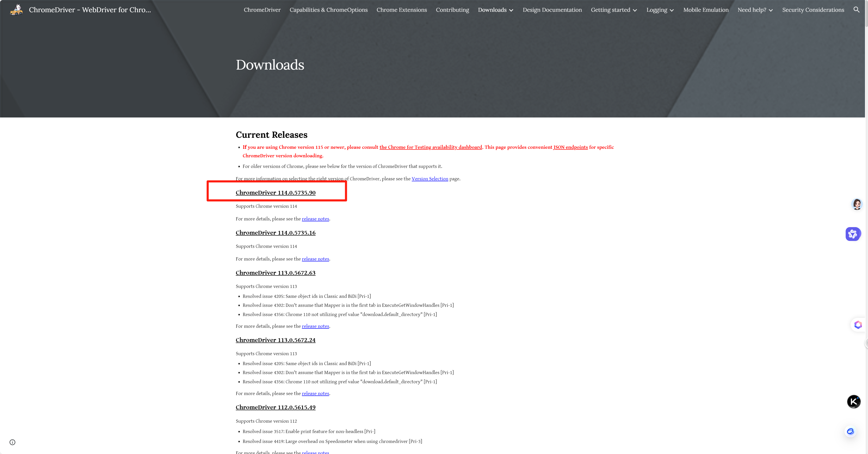Expand the Getting started dropdown
The width and height of the screenshot is (868, 454).
pyautogui.click(x=635, y=10)
